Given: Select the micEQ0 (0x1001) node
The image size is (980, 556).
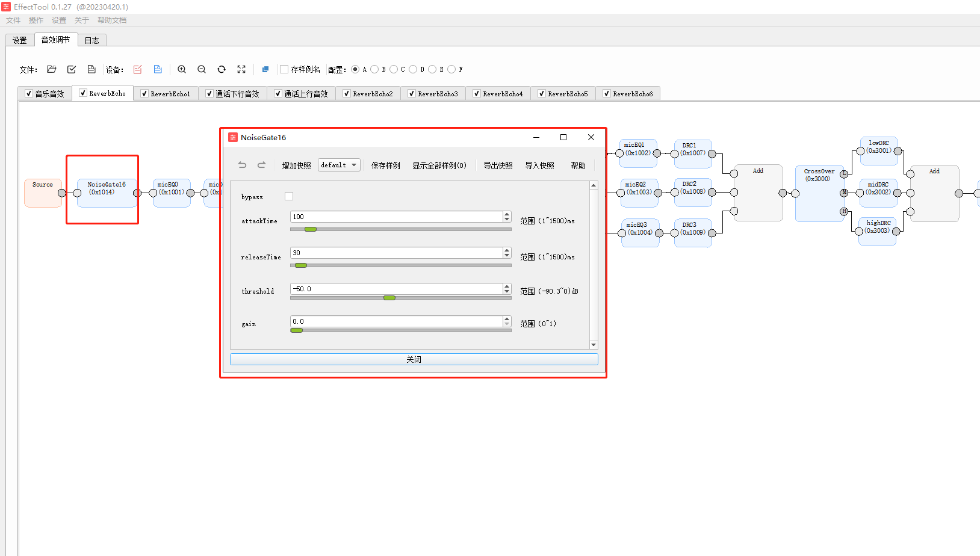Looking at the screenshot, I should click(x=172, y=193).
